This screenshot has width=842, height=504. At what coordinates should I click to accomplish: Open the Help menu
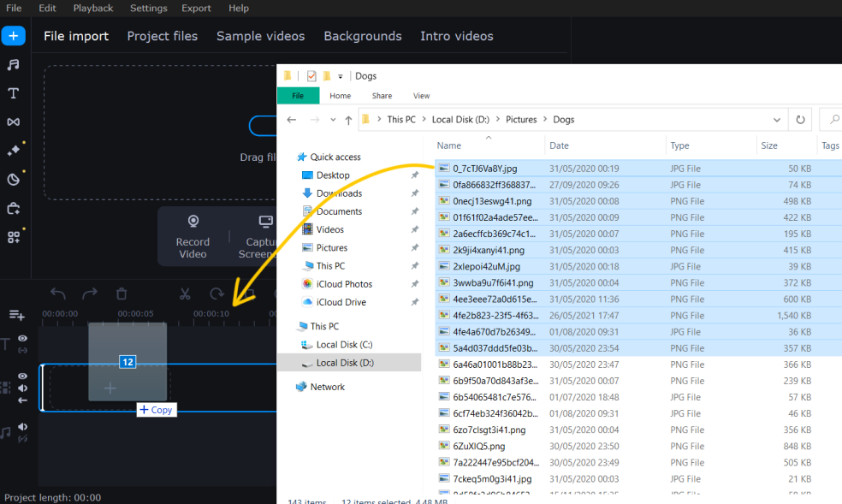point(239,8)
